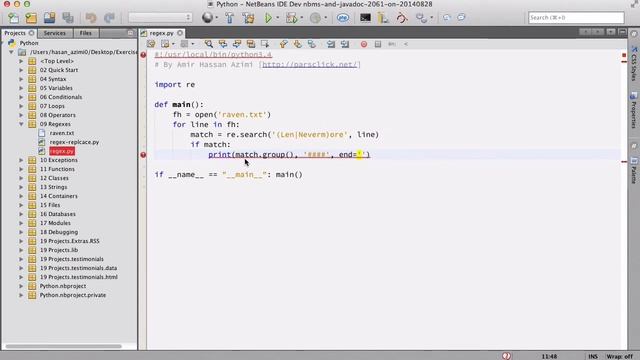Select the highlighted regex.py file
This screenshot has height=360, width=640.
tap(62, 151)
